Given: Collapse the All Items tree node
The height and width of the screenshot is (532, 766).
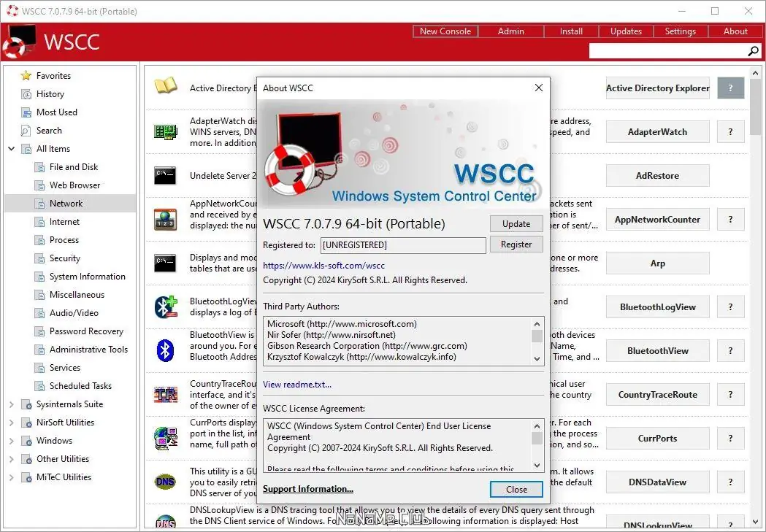Looking at the screenshot, I should point(12,149).
